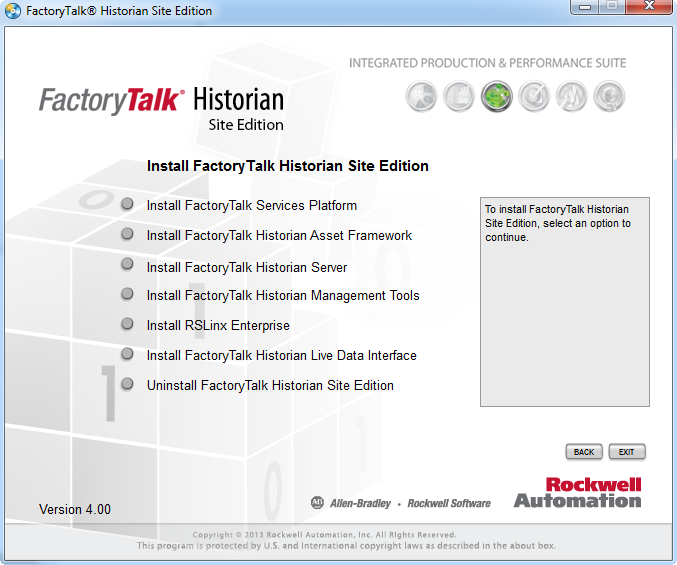Minimize the installer window

point(585,6)
